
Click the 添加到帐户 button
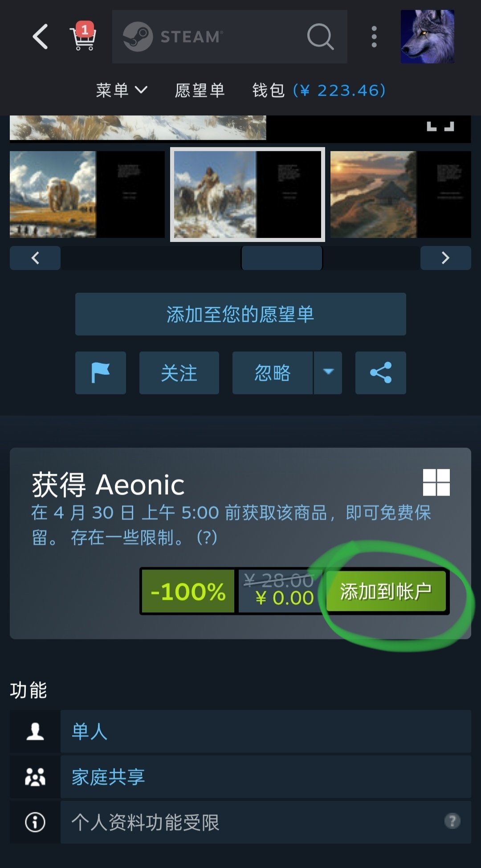(x=386, y=591)
